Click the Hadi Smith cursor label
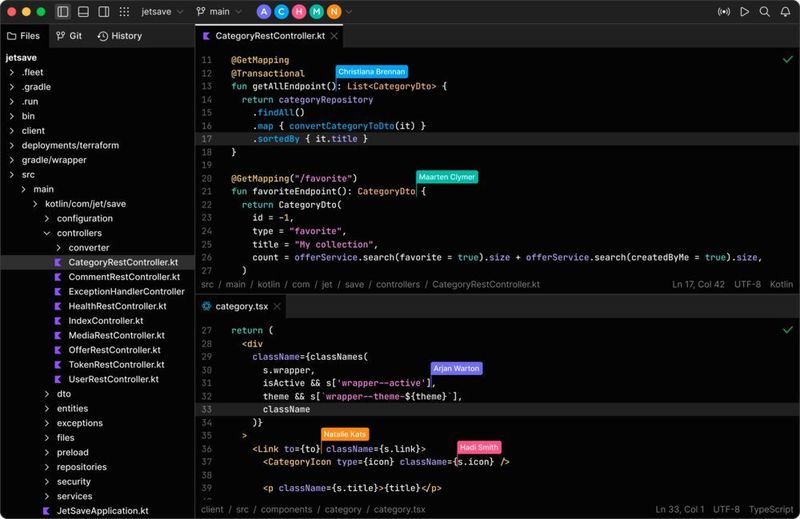Image resolution: width=800 pixels, height=519 pixels. coord(479,448)
